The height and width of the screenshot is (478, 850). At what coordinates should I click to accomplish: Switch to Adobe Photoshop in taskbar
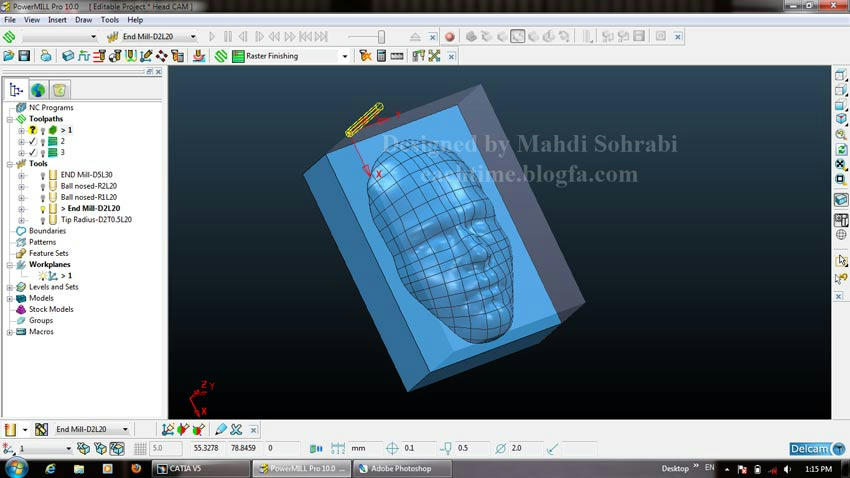[x=401, y=469]
